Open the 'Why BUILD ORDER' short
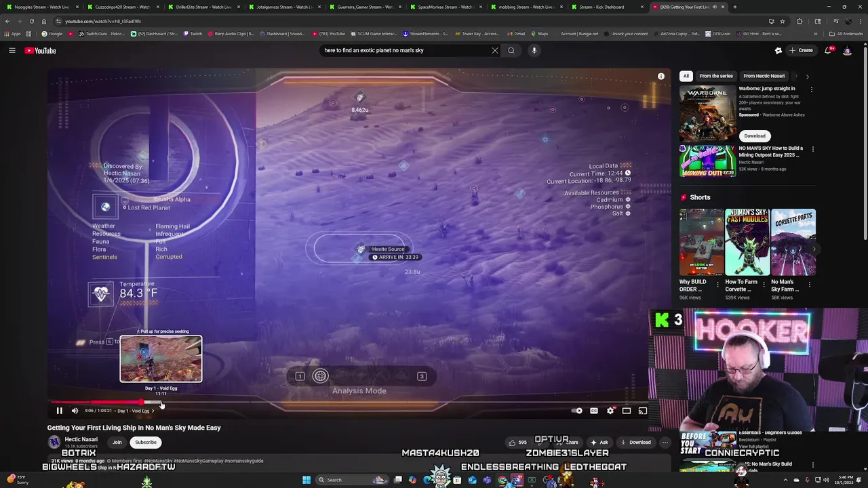 [x=701, y=242]
